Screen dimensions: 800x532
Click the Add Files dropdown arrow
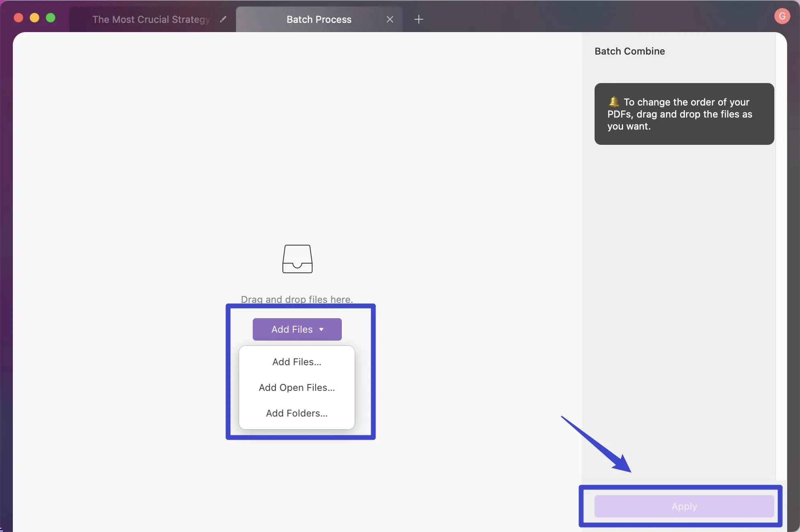pyautogui.click(x=321, y=329)
